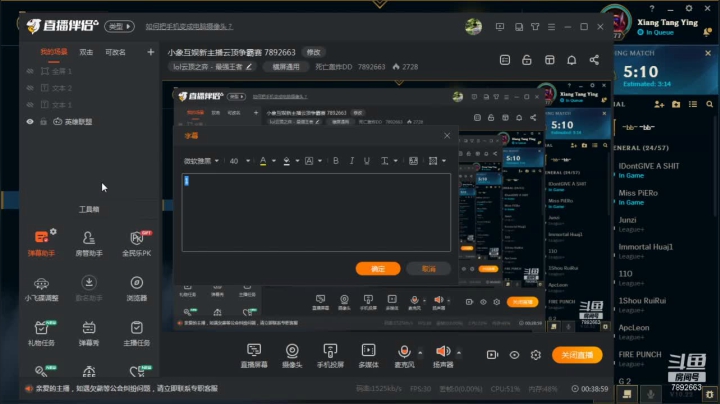Launch the 全民乐PK tool

[x=136, y=243]
